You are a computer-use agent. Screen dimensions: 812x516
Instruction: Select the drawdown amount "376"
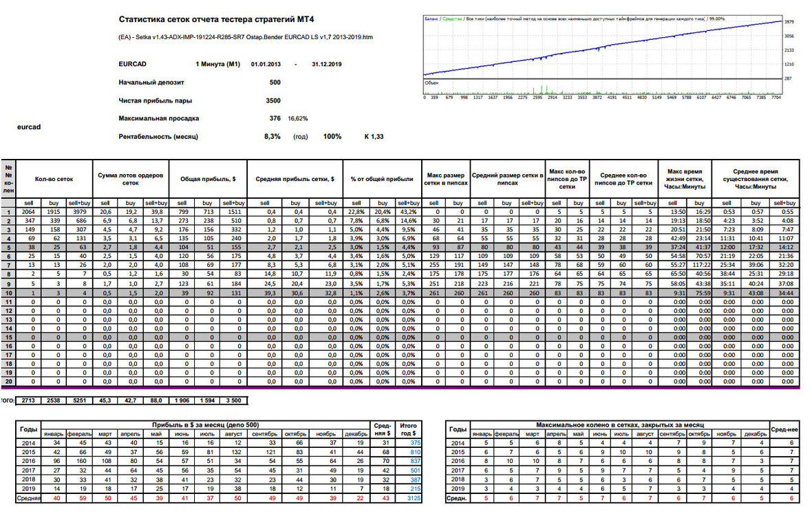click(x=275, y=118)
